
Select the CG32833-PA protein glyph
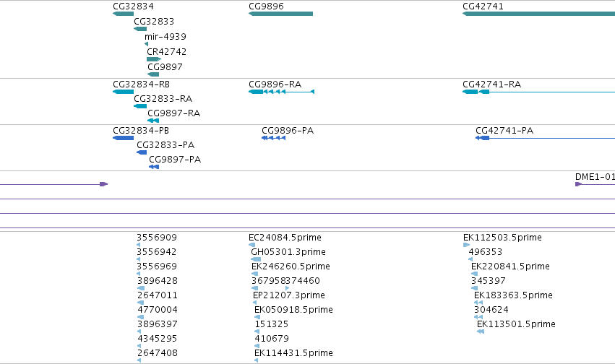(x=142, y=152)
